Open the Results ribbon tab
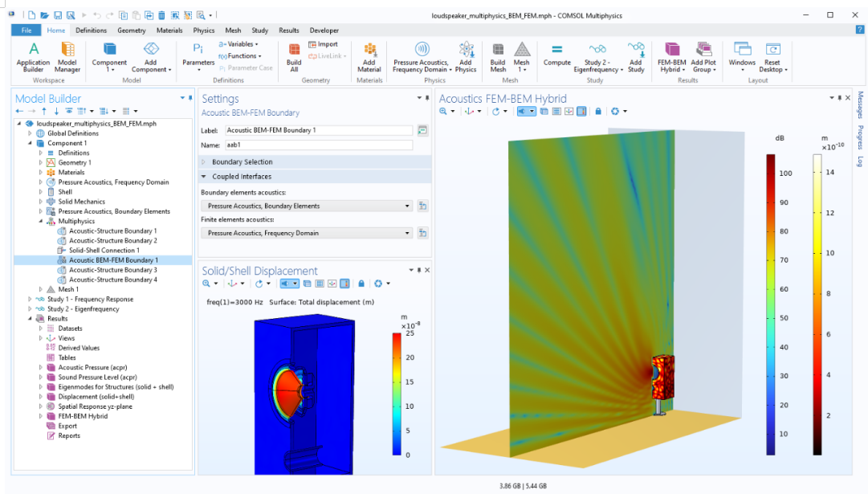Image resolution: width=868 pixels, height=494 pixels. (x=289, y=31)
